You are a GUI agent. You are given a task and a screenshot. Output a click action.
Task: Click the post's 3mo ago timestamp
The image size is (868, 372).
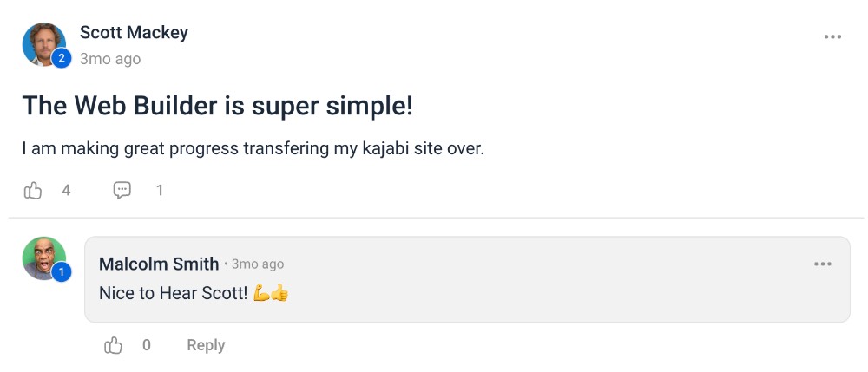(x=109, y=59)
